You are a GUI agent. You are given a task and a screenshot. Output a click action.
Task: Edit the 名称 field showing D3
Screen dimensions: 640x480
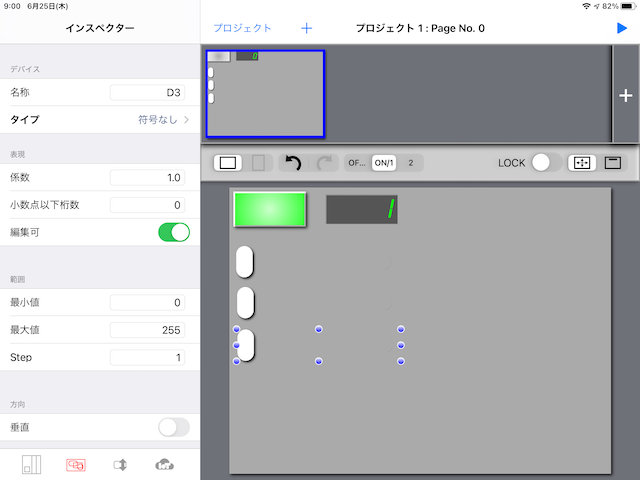(147, 93)
